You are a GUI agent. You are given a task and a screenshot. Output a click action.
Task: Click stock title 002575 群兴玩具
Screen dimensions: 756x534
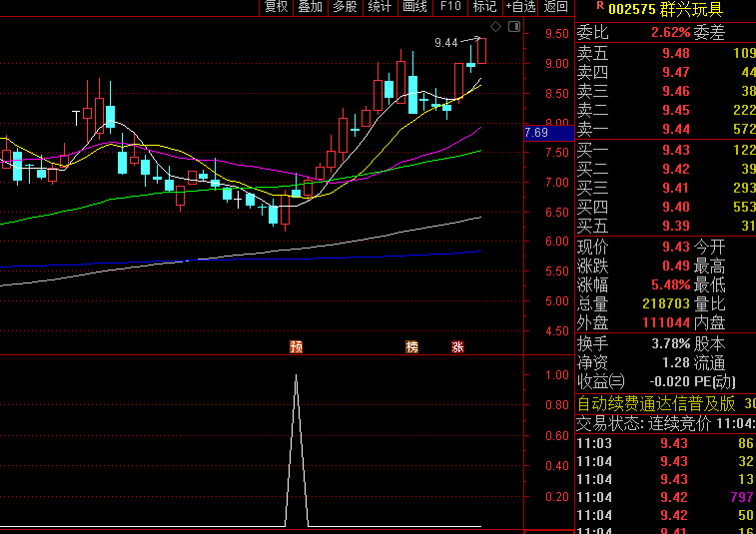coord(666,9)
